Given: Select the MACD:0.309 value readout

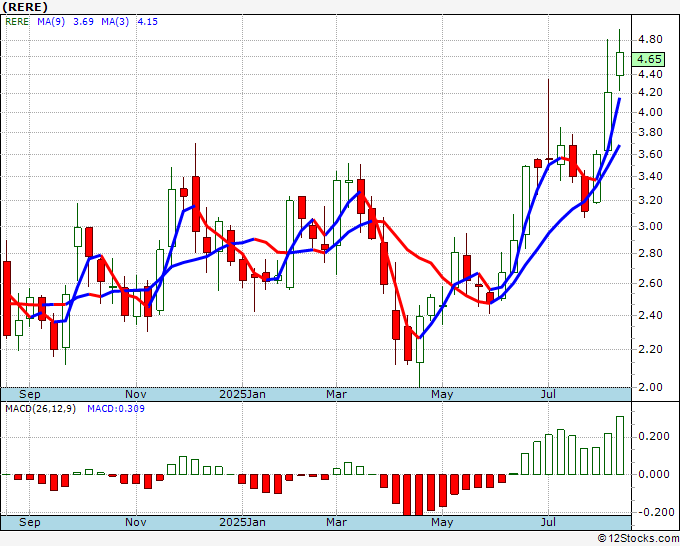Looking at the screenshot, I should (116, 409).
